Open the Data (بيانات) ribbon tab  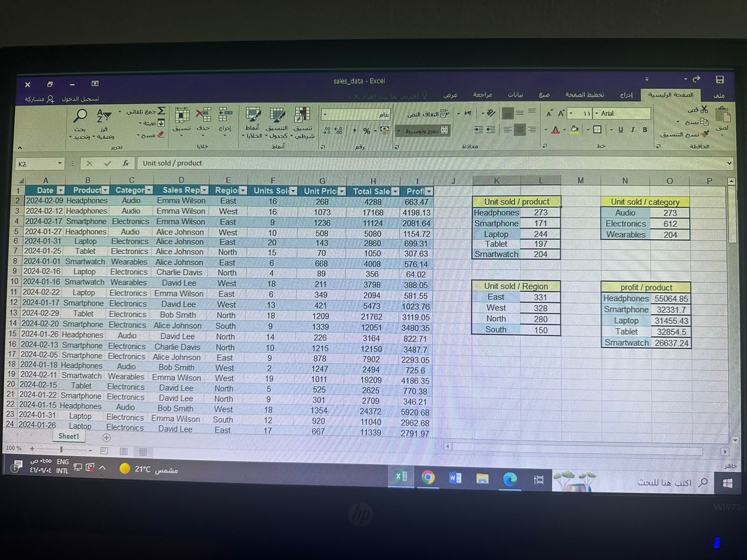coord(515,95)
